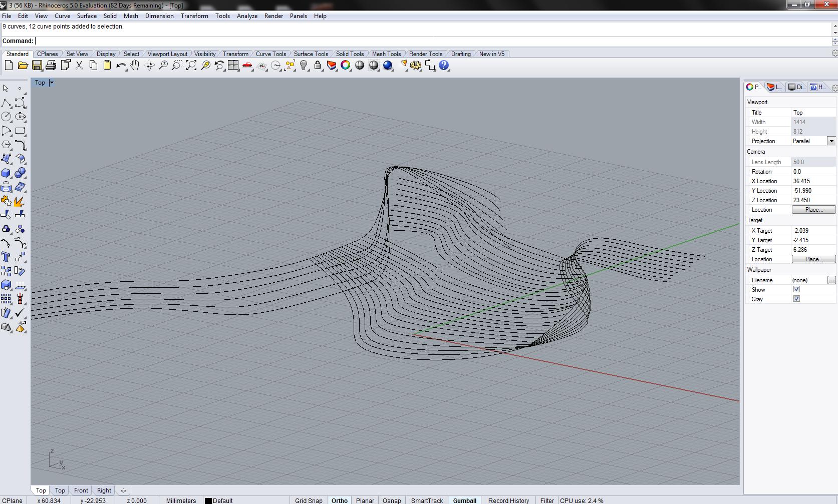The height and width of the screenshot is (504, 838).
Task: Select the Rectangle tool in the left toolbar
Action: pyautogui.click(x=20, y=131)
